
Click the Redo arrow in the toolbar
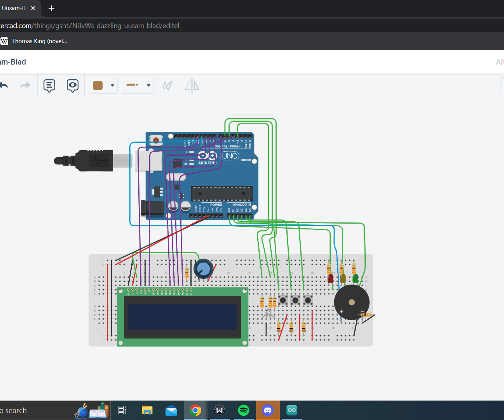(25, 85)
